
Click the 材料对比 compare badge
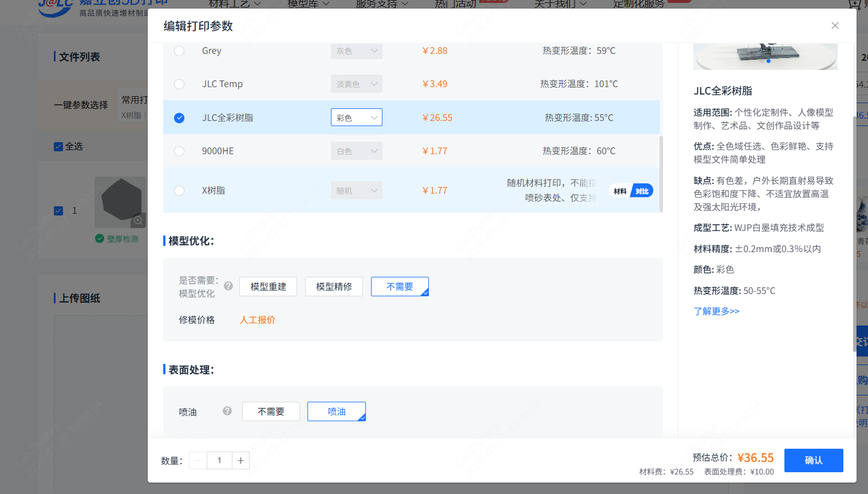[632, 191]
